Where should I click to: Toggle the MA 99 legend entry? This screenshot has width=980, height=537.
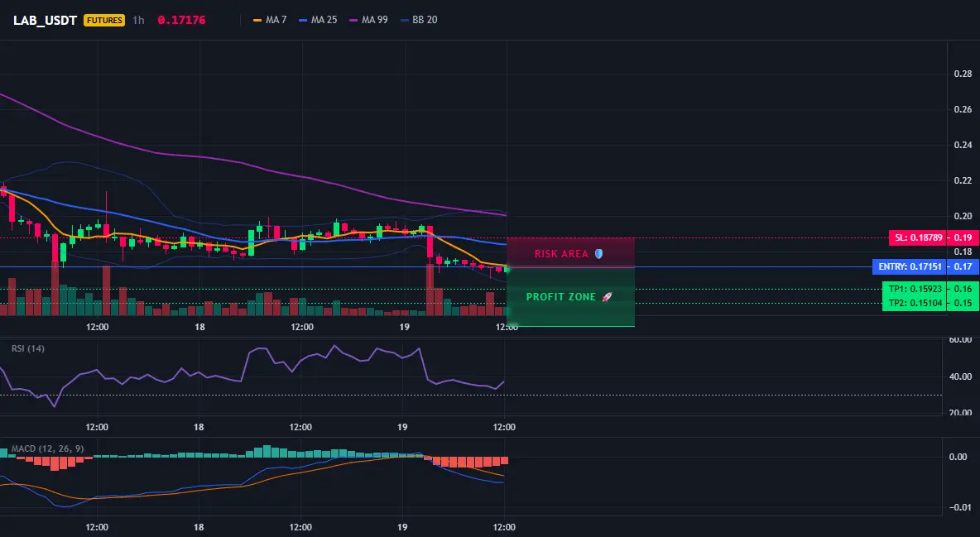(368, 20)
